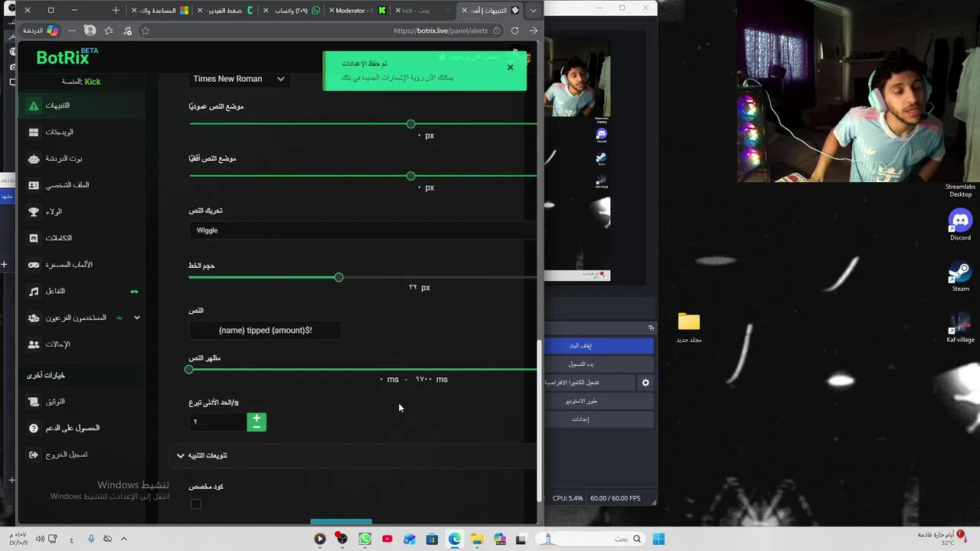Click تسجيل الخروج logout
Image resolution: width=980 pixels, height=551 pixels.
83,455
